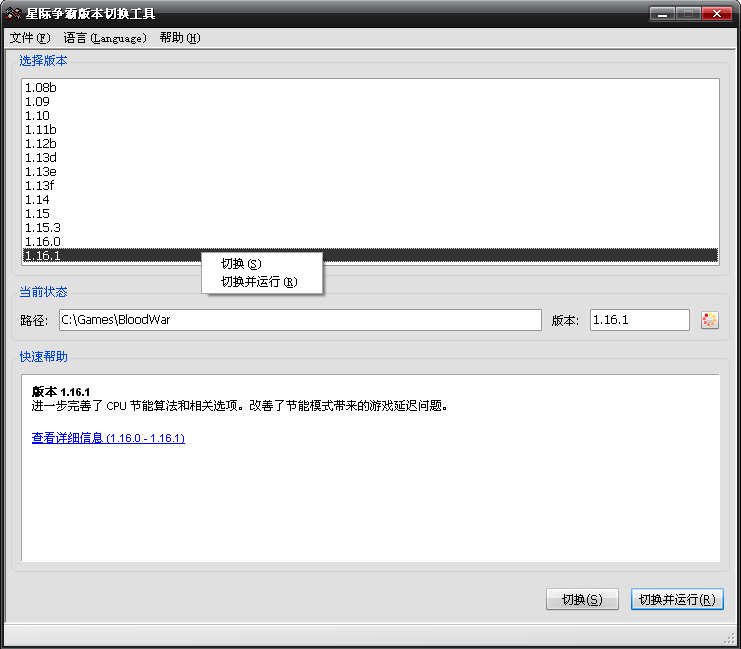Choose 切换并运行(R) from the context menu
This screenshot has width=741, height=649.
259,282
